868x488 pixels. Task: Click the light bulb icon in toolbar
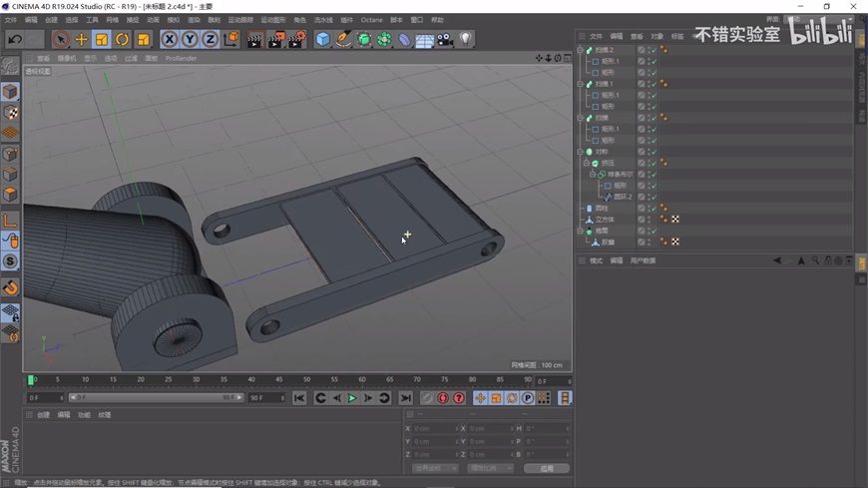pyautogui.click(x=465, y=40)
